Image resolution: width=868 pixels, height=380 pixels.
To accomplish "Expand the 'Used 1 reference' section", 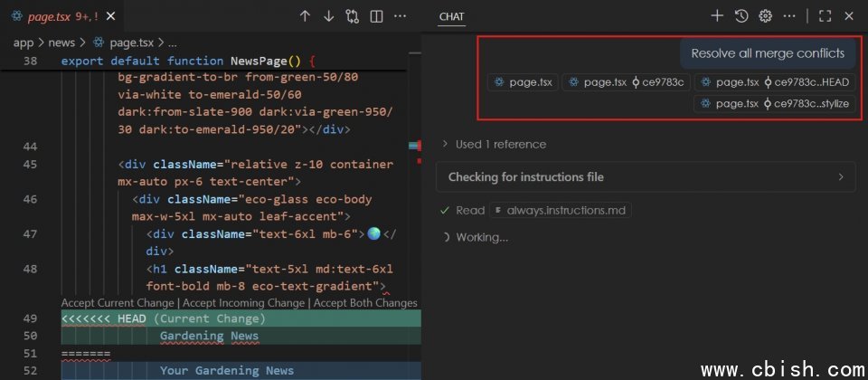I will pos(493,144).
